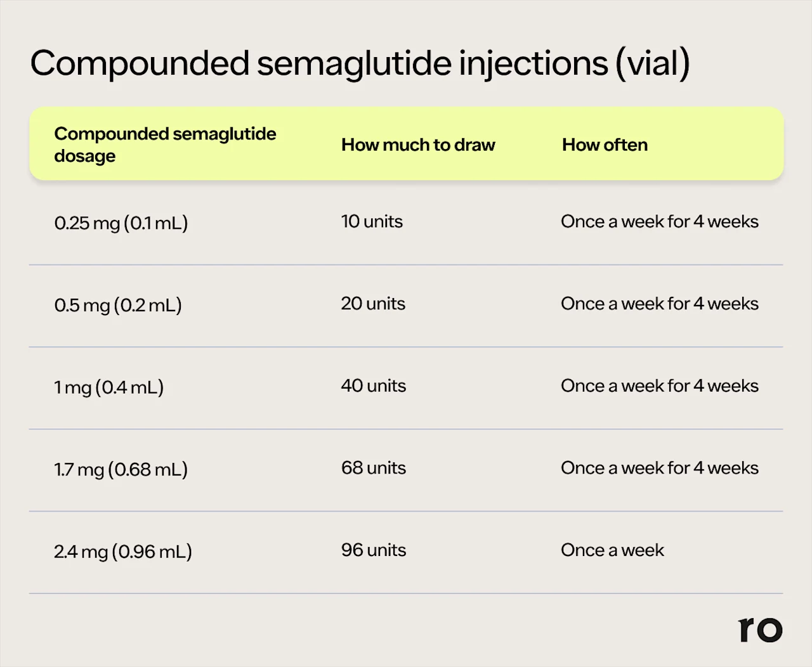Click the 2.4 mg (0.96 mL) dosage cell
This screenshot has height=667, width=812.
122,552
